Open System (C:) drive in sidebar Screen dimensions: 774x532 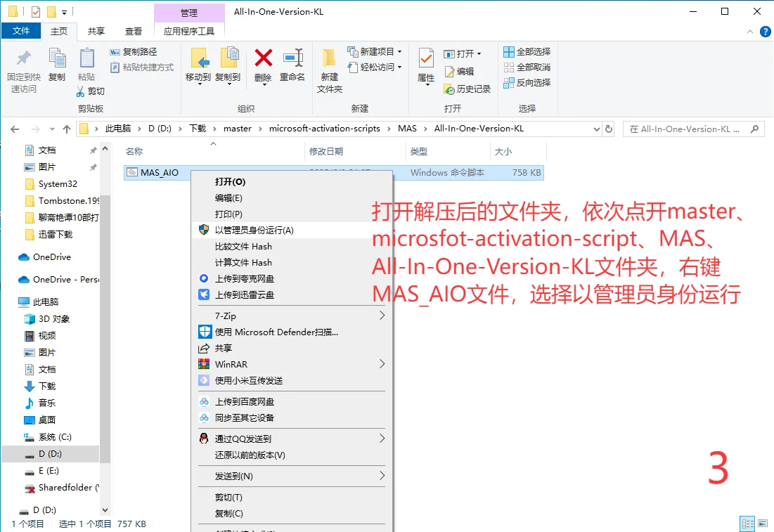pyautogui.click(x=55, y=436)
